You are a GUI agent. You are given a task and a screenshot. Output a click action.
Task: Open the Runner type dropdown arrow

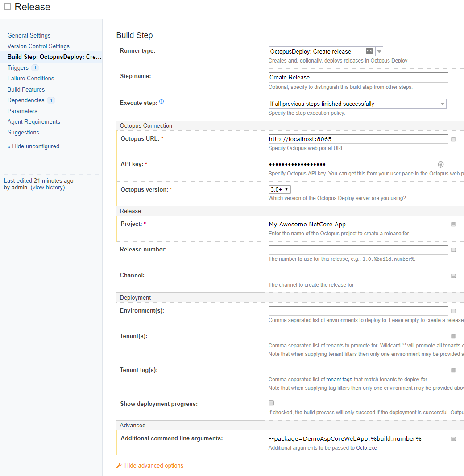pyautogui.click(x=379, y=51)
